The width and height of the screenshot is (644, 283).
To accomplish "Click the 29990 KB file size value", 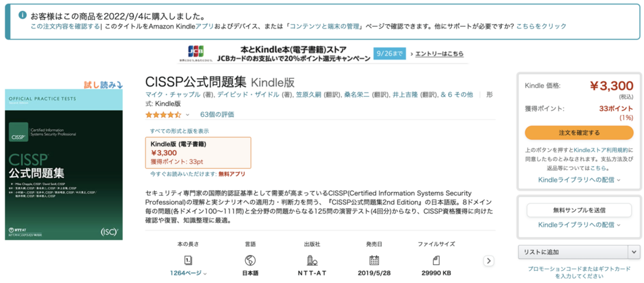I will [x=437, y=273].
